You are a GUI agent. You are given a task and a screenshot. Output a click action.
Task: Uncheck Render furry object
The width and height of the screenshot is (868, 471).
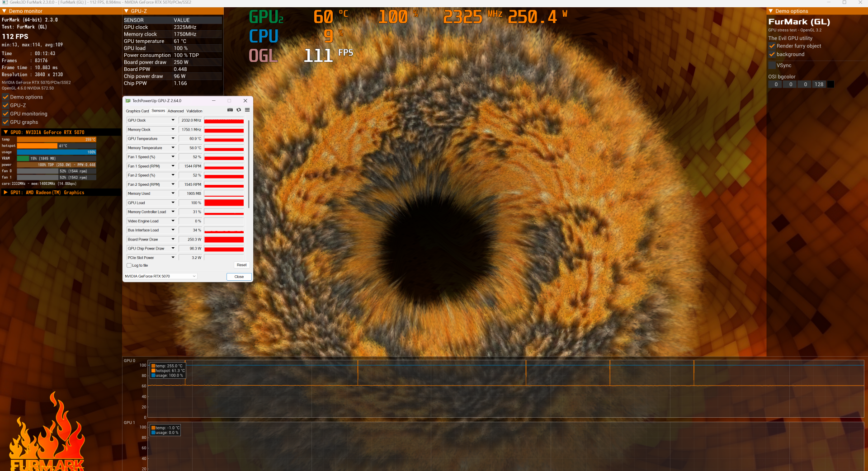(772, 46)
